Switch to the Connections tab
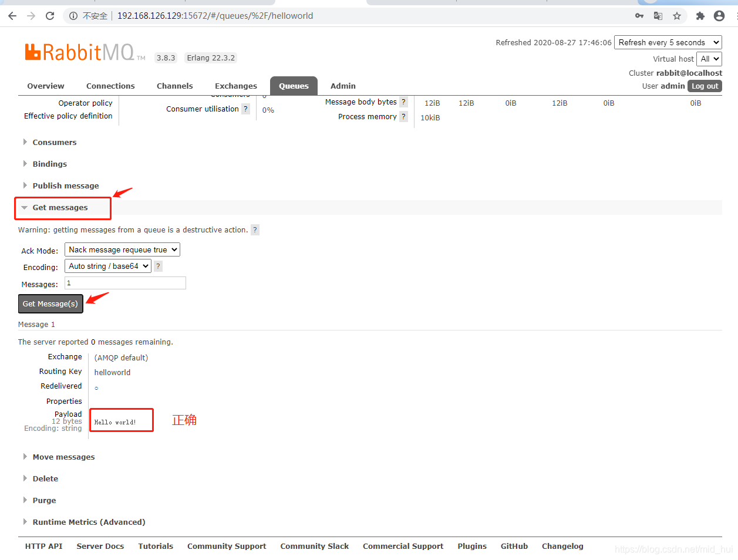Screen dimensions: 738x560 tap(110, 86)
